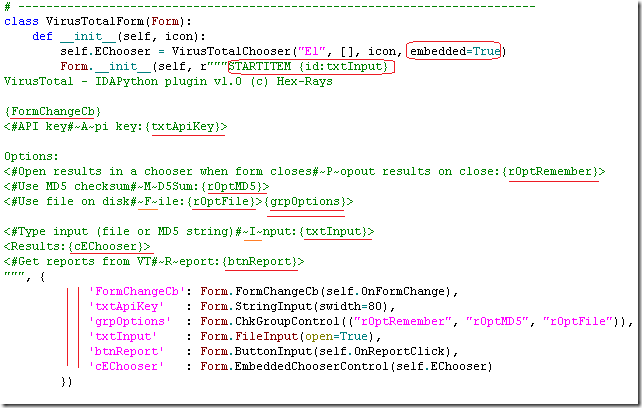The height and width of the screenshot is (408, 642).
Task: Click the 'cEChooser' dictionary key
Action: tap(127, 366)
